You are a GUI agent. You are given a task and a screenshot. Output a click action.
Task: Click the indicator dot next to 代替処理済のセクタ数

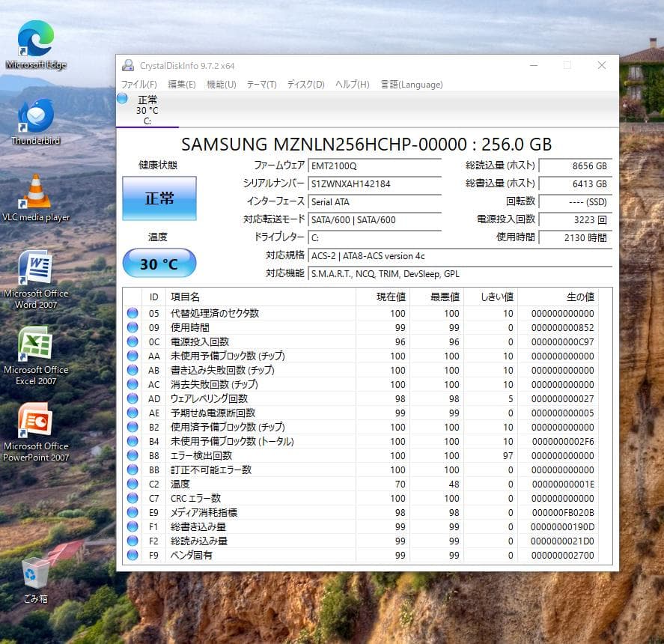(x=133, y=313)
